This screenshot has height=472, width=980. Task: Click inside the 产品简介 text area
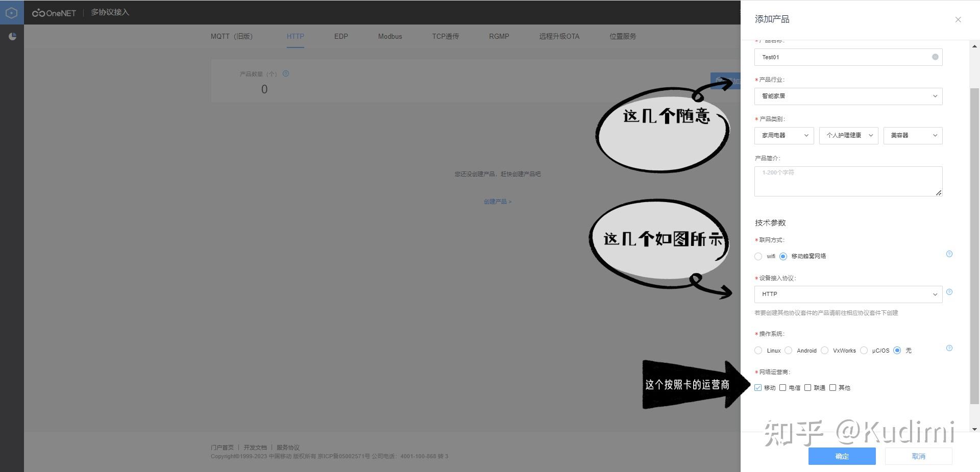[x=848, y=181]
